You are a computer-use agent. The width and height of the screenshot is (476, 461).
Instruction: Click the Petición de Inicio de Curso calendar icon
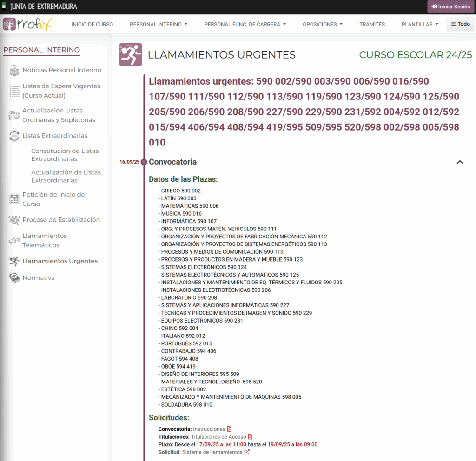[14, 199]
